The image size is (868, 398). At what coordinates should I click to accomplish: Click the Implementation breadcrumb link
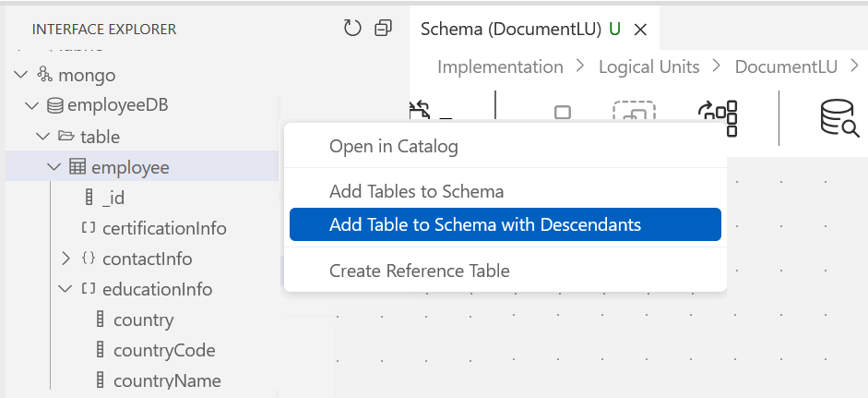(x=500, y=66)
